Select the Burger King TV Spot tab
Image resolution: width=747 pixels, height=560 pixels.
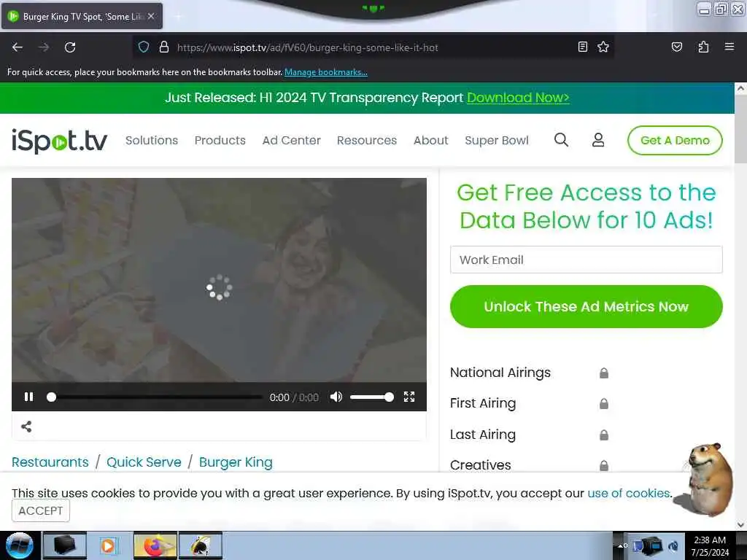[82, 16]
